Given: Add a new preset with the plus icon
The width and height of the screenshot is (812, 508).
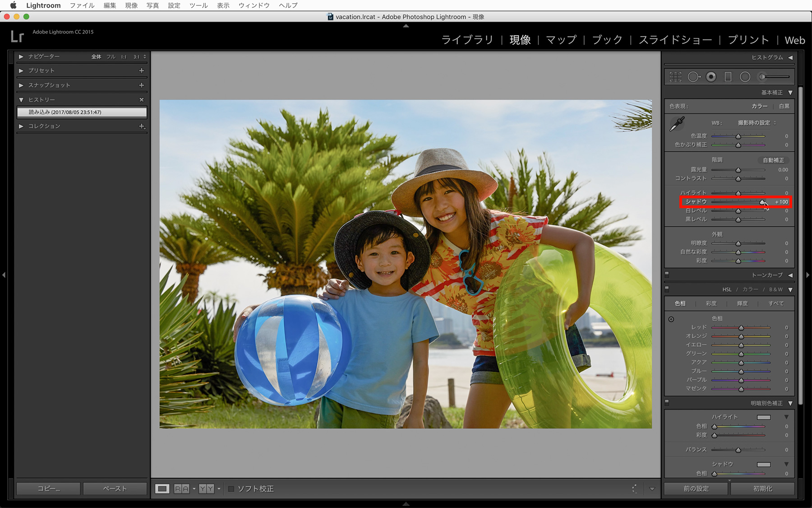Looking at the screenshot, I should [142, 70].
